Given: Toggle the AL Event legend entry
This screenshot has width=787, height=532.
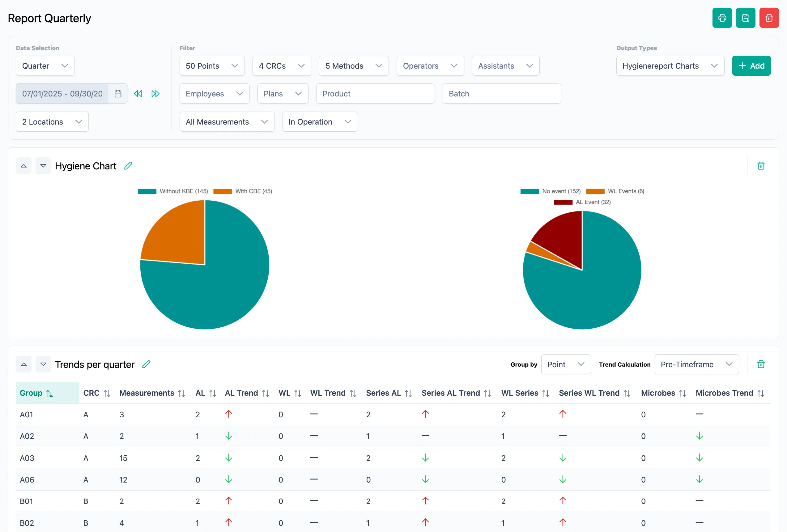Looking at the screenshot, I should [x=582, y=202].
